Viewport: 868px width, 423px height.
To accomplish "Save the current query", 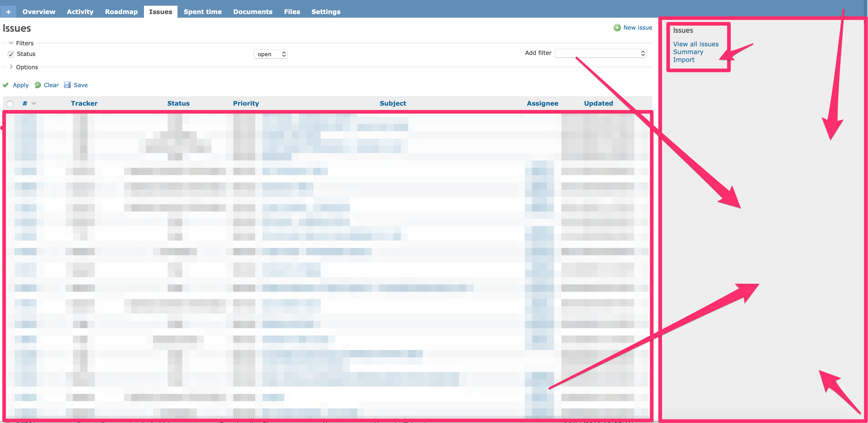I will (x=81, y=85).
